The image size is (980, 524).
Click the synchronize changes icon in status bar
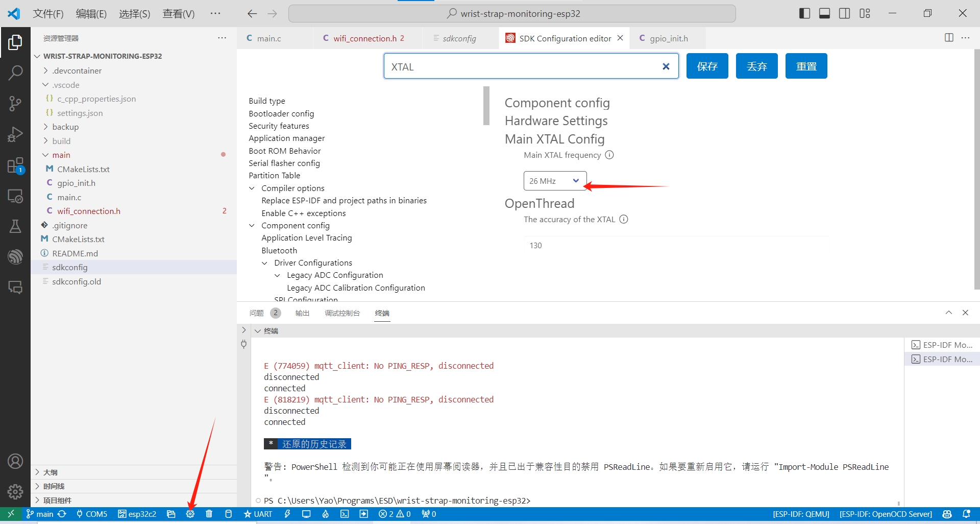coord(62,514)
